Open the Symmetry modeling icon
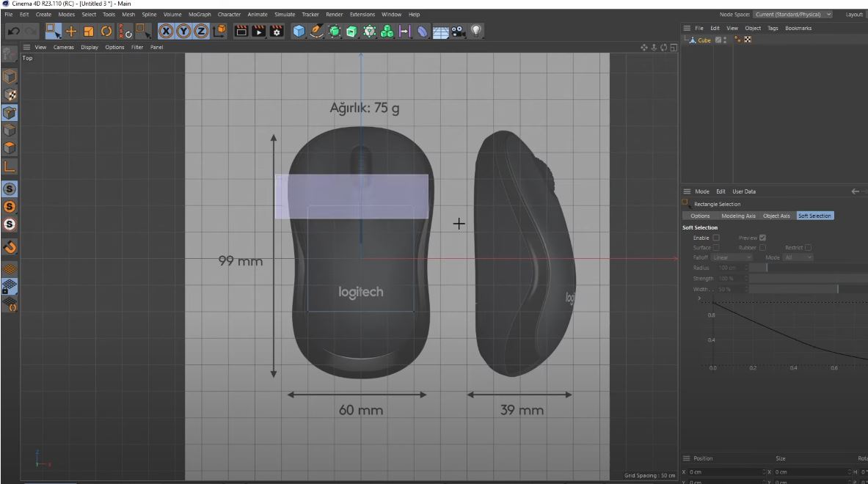 405,31
